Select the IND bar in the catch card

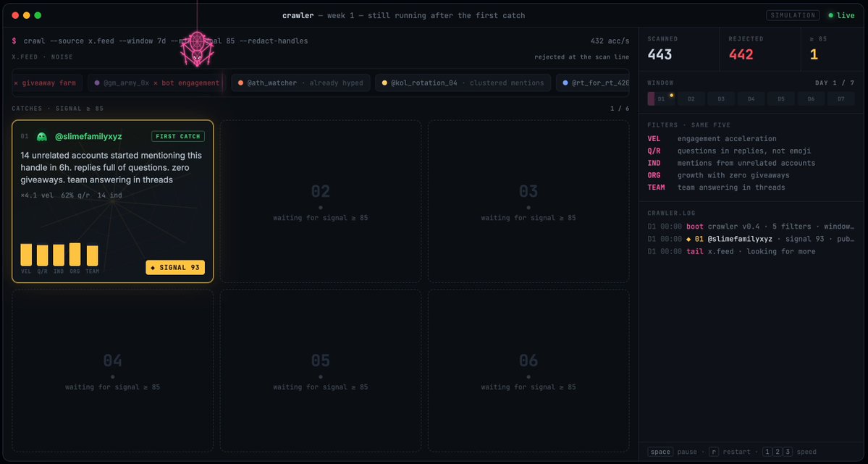pyautogui.click(x=59, y=256)
